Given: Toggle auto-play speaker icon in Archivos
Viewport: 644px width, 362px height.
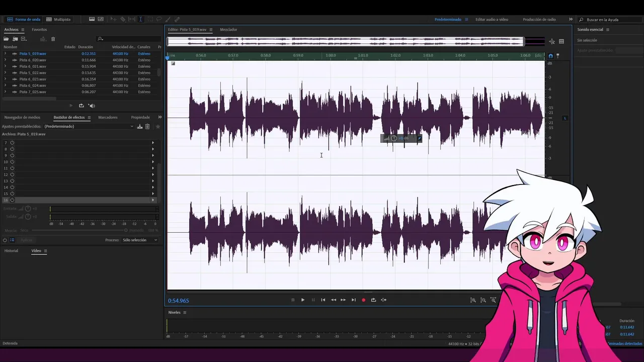Looking at the screenshot, I should 92,106.
